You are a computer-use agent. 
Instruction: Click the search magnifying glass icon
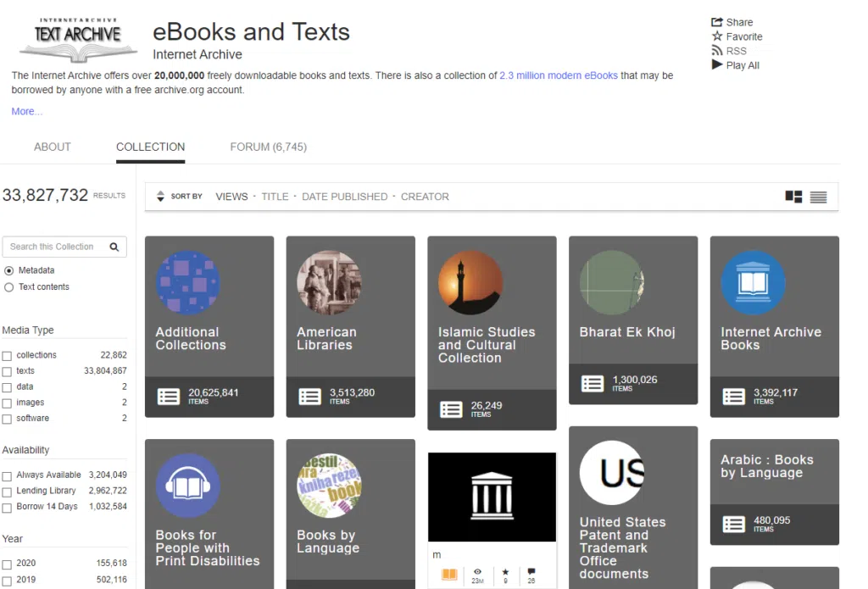point(114,247)
